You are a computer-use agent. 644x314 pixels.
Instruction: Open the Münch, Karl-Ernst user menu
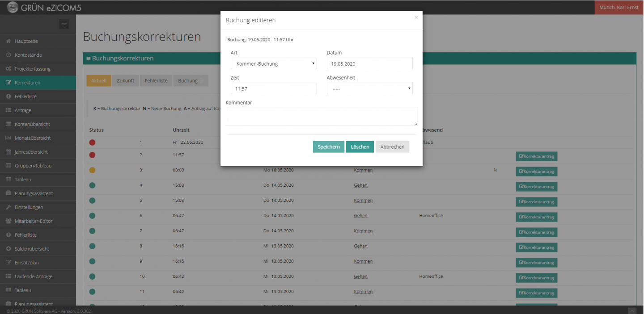pyautogui.click(x=619, y=8)
